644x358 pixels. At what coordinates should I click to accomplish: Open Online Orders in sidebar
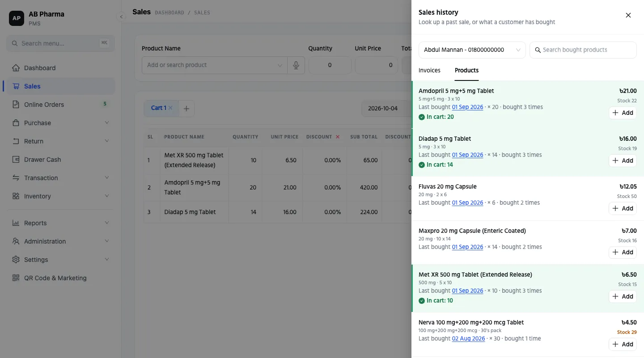61,105
